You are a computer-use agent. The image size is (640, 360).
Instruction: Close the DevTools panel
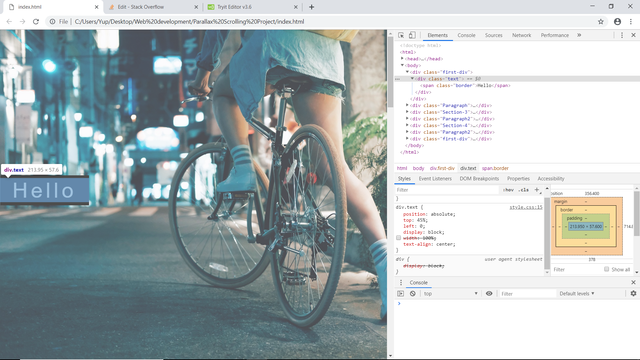pos(633,35)
